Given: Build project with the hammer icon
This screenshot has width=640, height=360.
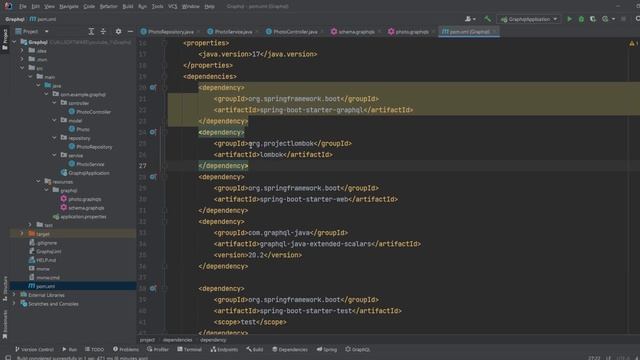Looking at the screenshot, I should 487,19.
